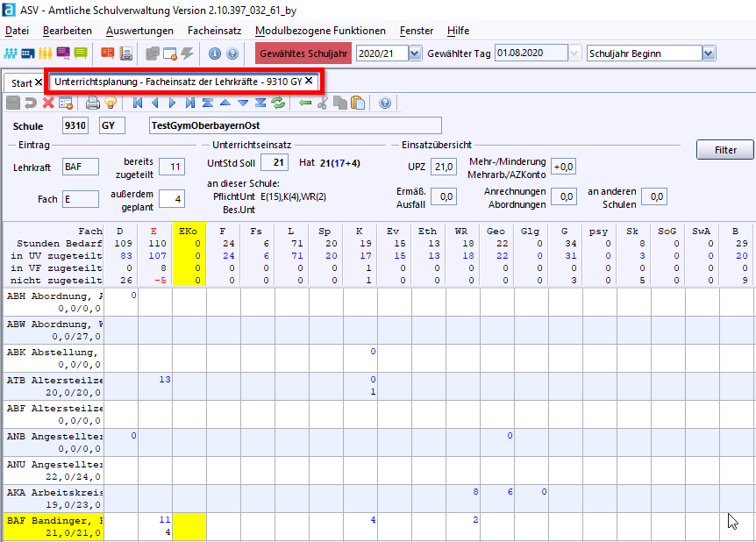
Task: Select the ANU Angestellter row label
Action: [x=54, y=471]
